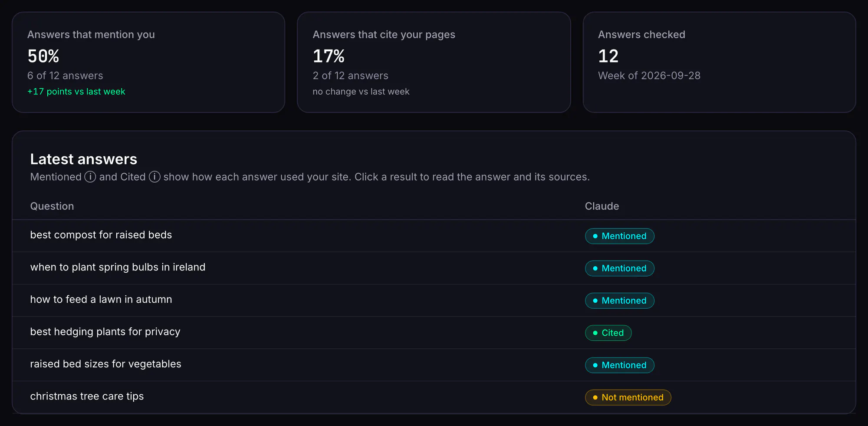Screen dimensions: 868x426
Task: Click 'Answers that cite your pages' card title
Action: (384, 35)
